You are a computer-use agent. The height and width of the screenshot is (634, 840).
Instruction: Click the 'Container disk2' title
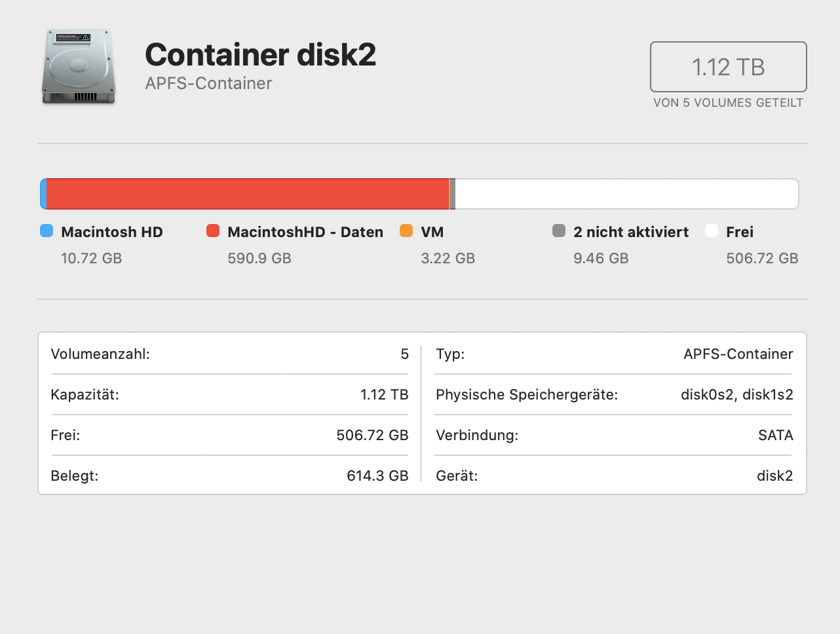pyautogui.click(x=260, y=54)
